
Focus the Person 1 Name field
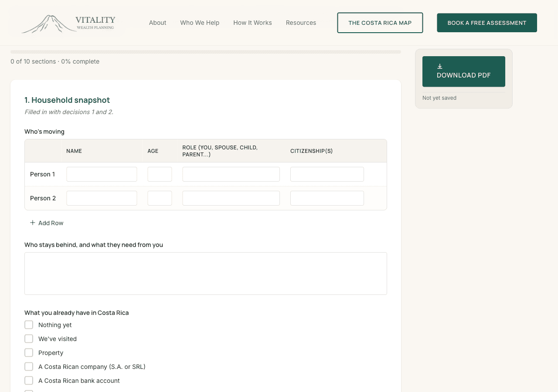tap(102, 174)
